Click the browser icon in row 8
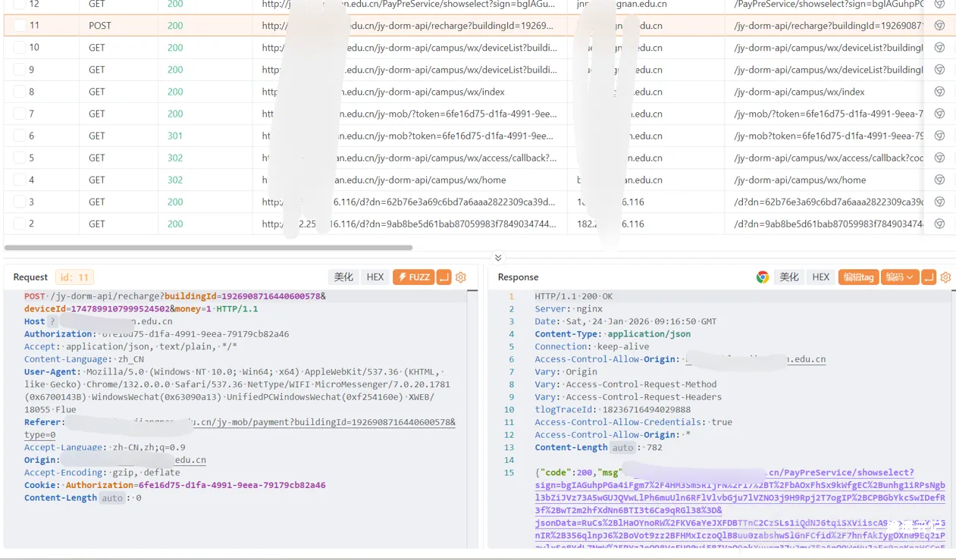 939,92
